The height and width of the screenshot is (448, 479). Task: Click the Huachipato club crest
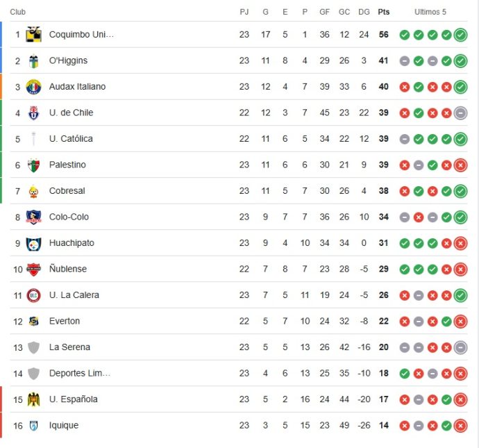(33, 244)
